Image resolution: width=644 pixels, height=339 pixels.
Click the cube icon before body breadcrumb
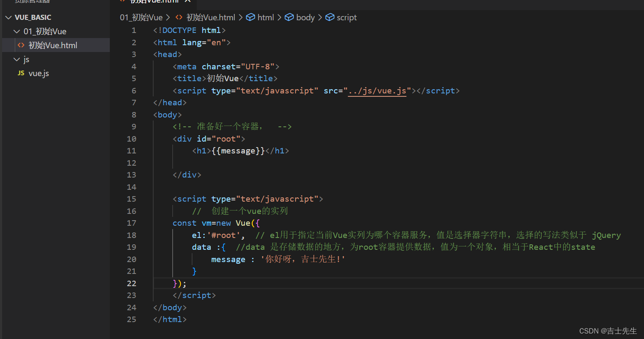289,17
